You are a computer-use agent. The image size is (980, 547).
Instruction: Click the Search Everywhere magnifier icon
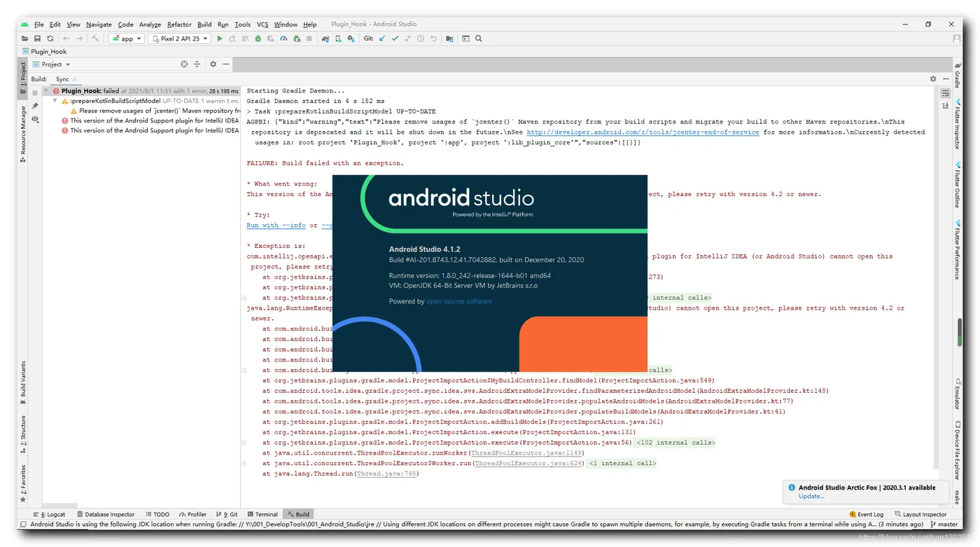point(479,39)
